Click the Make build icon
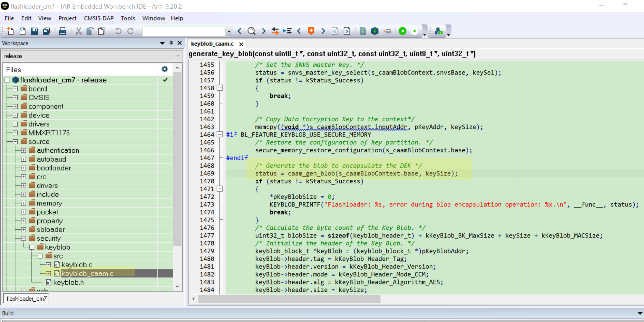 375,31
